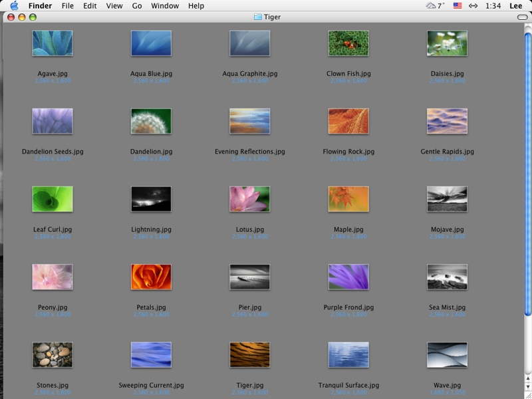Viewport: 532px width, 399px height.
Task: Open the Lee user switching menu
Action: (516, 6)
